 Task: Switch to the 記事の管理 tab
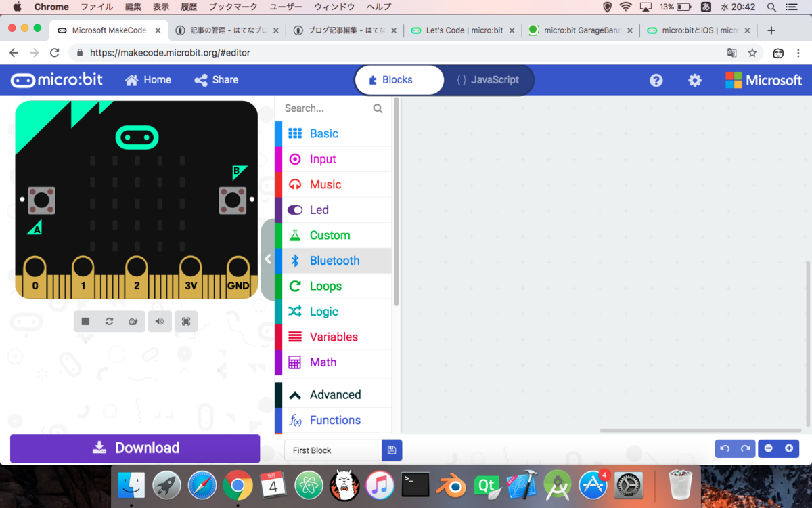coord(227,30)
